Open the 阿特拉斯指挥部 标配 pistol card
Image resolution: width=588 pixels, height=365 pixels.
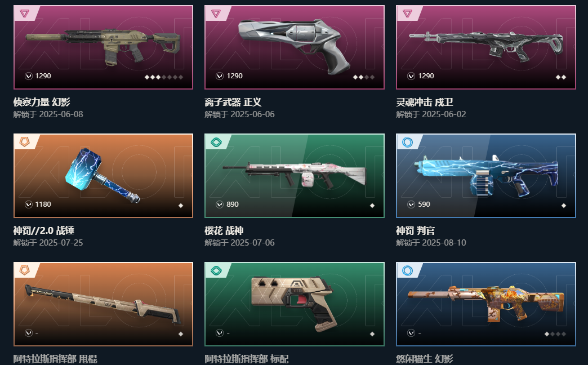295,304
